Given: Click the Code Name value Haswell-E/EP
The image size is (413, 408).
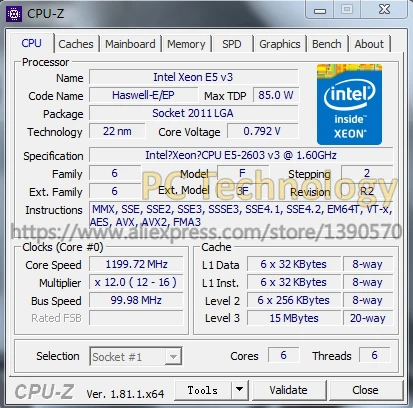Looking at the screenshot, I should pos(143,95).
